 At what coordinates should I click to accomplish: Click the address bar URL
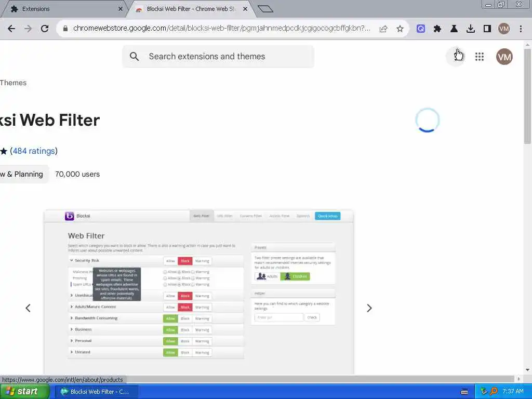(x=221, y=29)
